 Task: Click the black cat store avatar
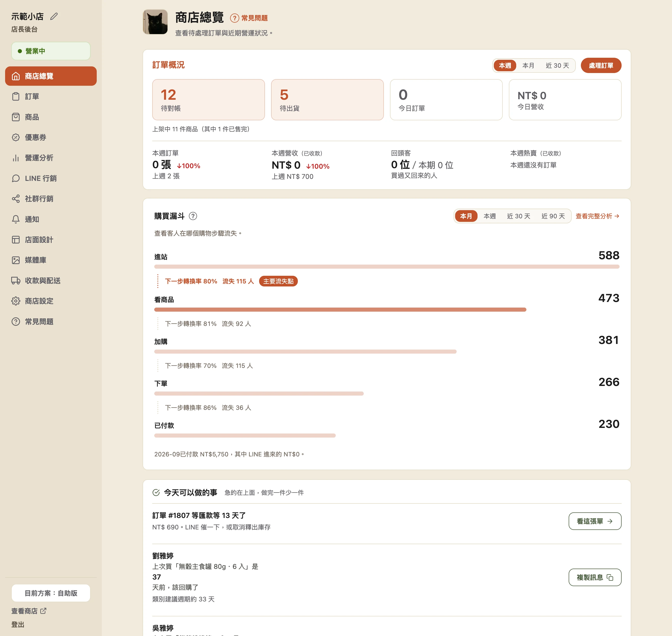point(155,22)
